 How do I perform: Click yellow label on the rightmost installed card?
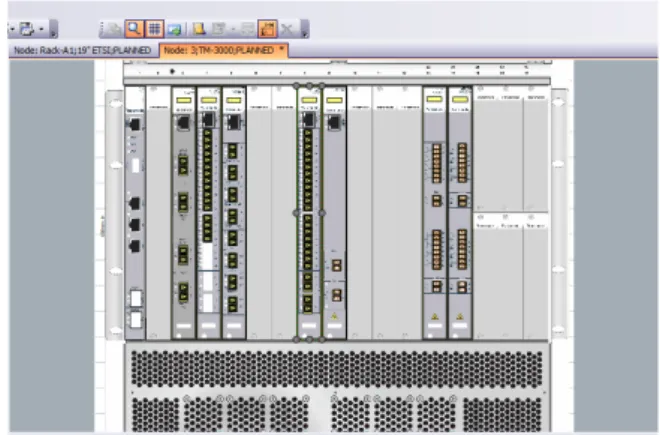point(460,99)
